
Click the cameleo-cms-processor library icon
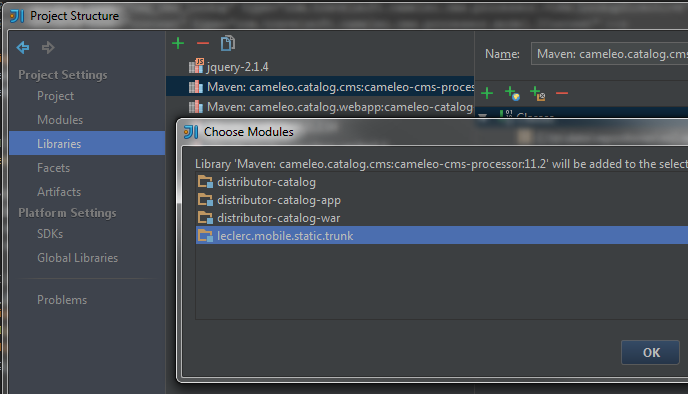(x=196, y=87)
